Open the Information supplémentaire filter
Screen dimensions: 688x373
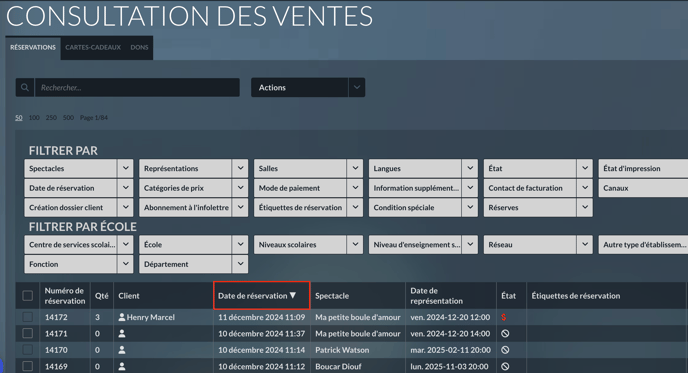tap(423, 188)
